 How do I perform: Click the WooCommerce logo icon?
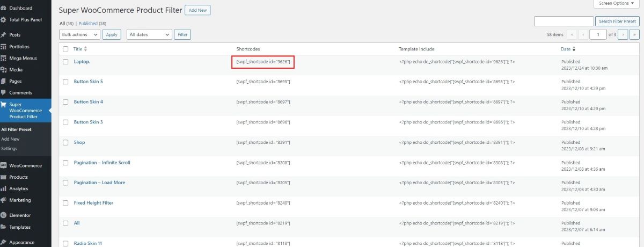[x=4, y=165]
